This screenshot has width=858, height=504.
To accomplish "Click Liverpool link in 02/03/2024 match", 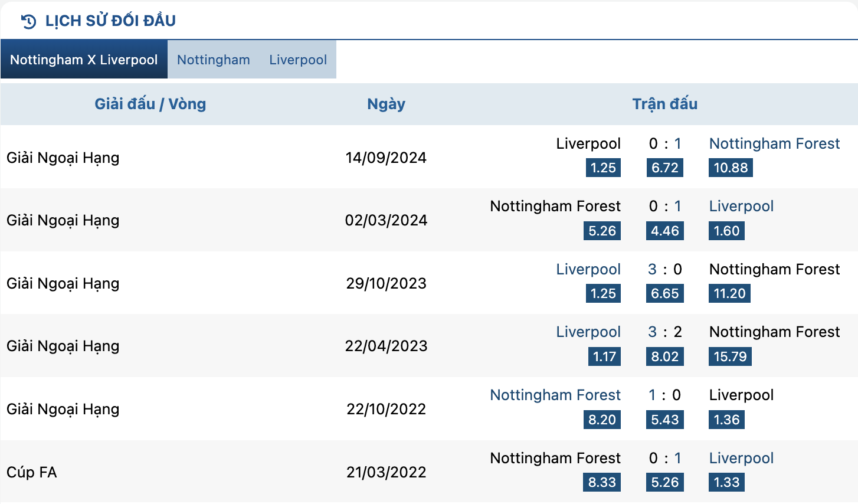I will pyautogui.click(x=741, y=206).
